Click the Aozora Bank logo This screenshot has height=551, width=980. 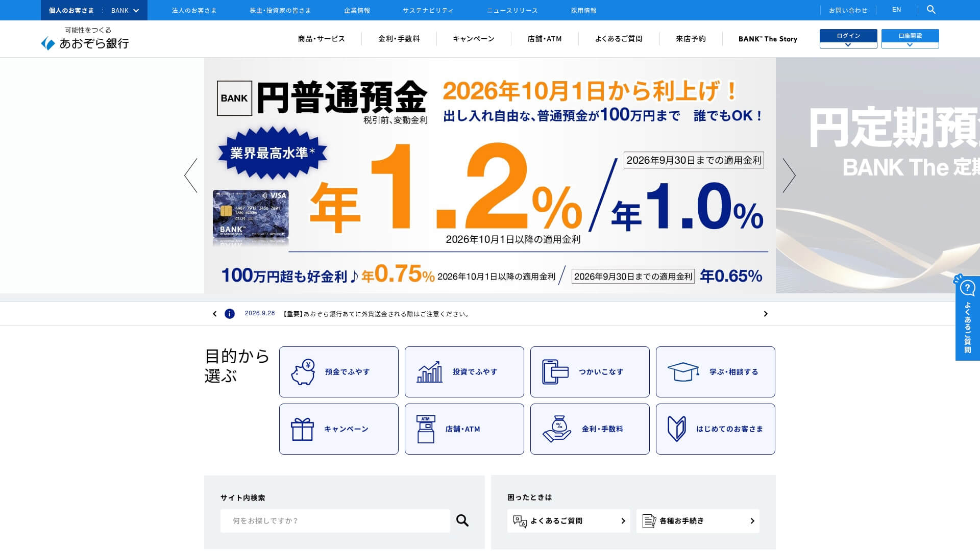[85, 39]
